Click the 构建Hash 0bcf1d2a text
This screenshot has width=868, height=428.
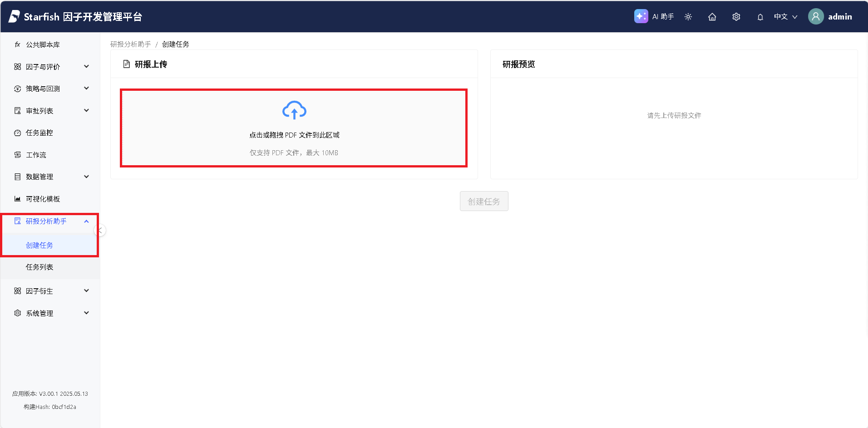tap(50, 407)
